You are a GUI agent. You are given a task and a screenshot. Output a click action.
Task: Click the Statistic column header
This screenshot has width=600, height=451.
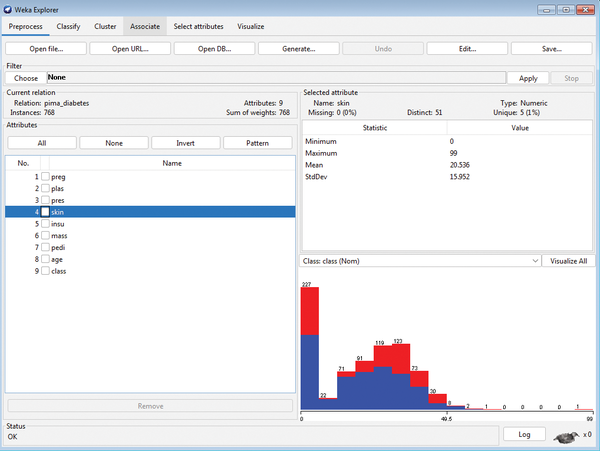click(375, 128)
